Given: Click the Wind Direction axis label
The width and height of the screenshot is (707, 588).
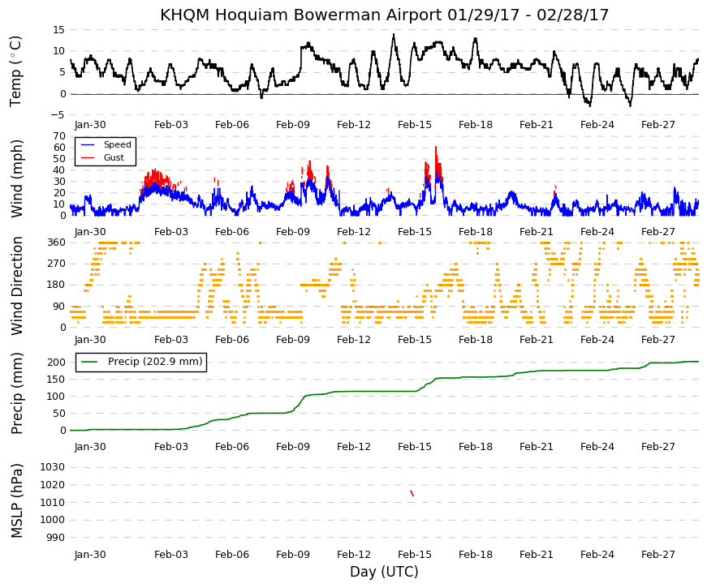Looking at the screenshot, I should (16, 285).
